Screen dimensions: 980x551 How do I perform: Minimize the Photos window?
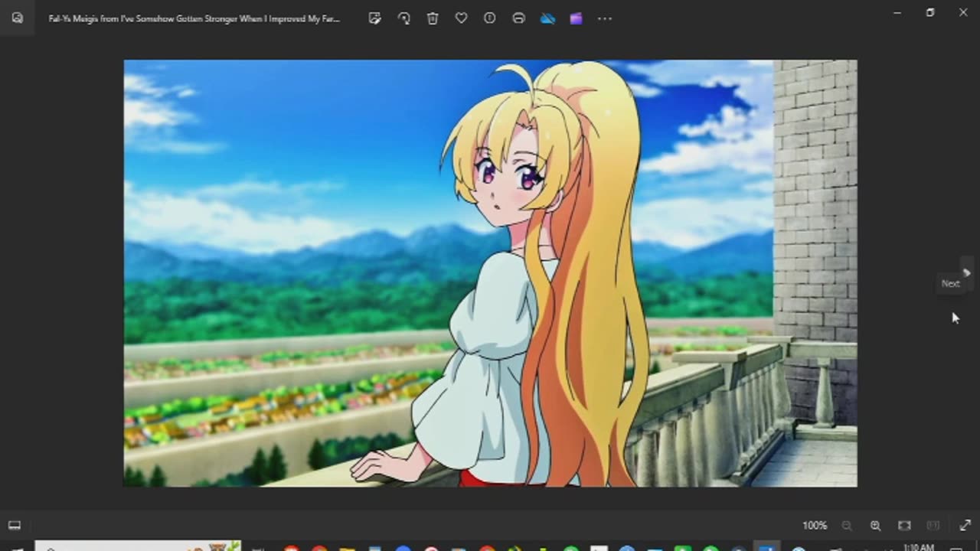[897, 12]
